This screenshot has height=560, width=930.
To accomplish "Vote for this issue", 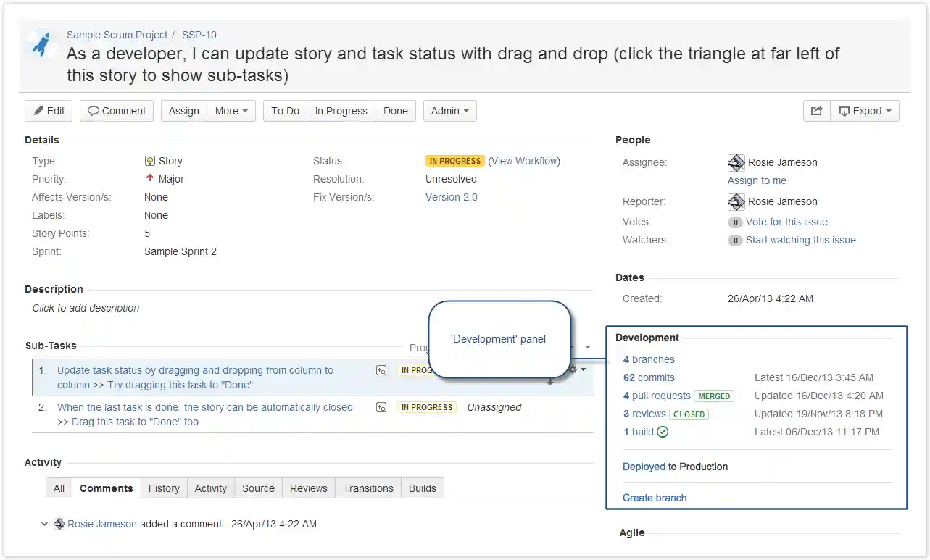I will (x=786, y=221).
